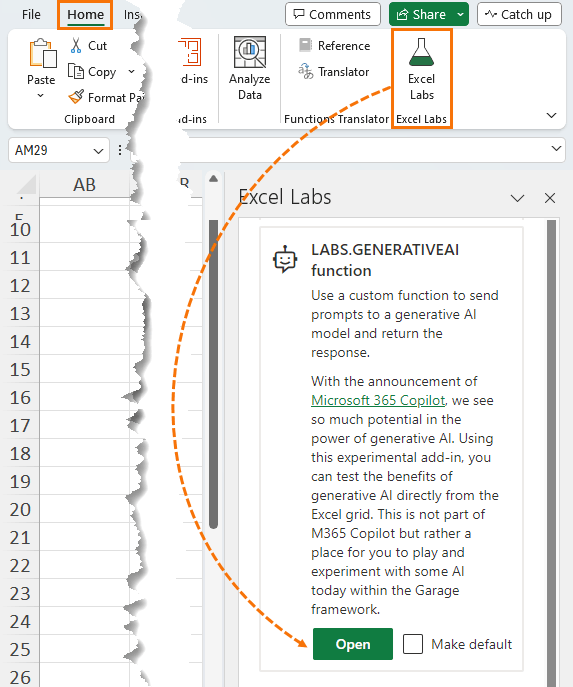Screen dimensions: 573x687
Task: Switch to the Home tab
Action: (x=85, y=14)
